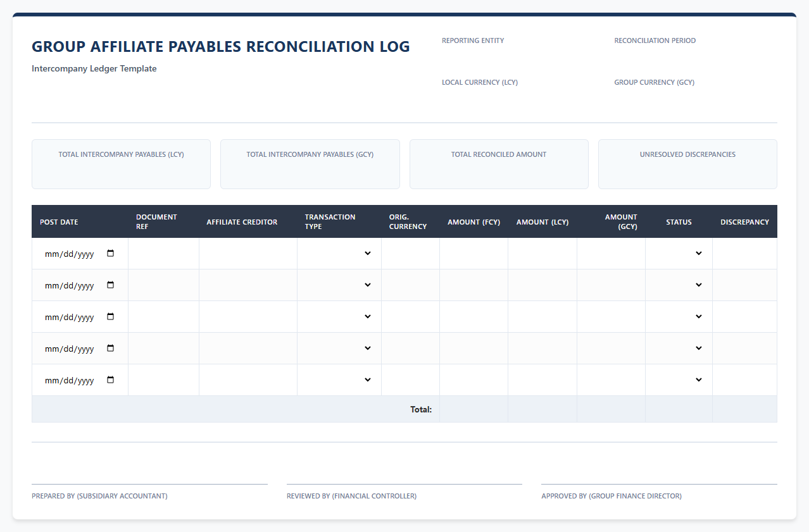Viewport: 809px width, 532px height.
Task: Click the Group Currency (GCY) label
Action: pos(654,82)
